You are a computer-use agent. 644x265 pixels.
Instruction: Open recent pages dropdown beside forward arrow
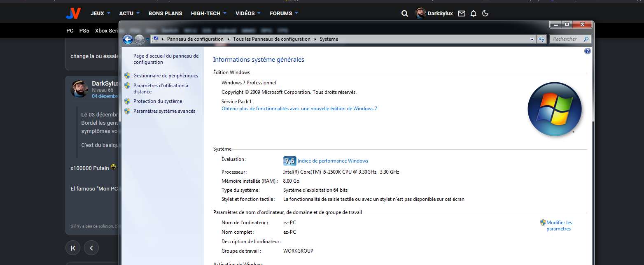pyautogui.click(x=147, y=40)
